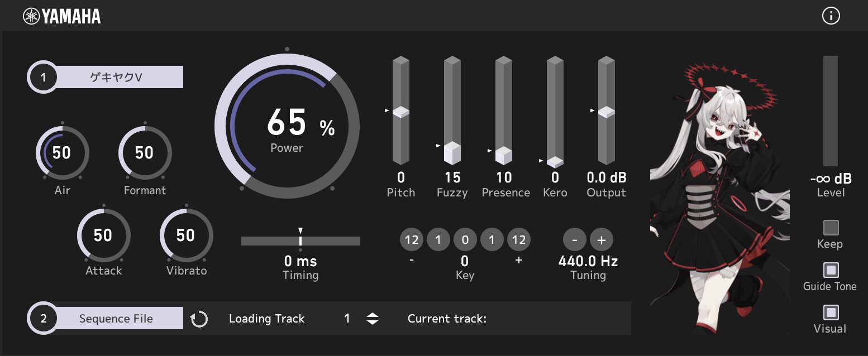The image size is (868, 356).
Task: Enable the Keep checkbox
Action: tap(831, 228)
